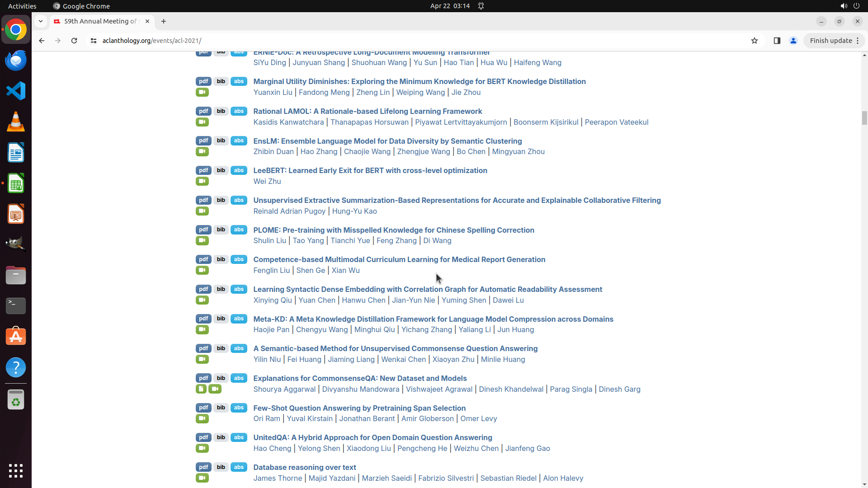Click the video icon for Database reasoning over text
868x488 pixels.
202,478
